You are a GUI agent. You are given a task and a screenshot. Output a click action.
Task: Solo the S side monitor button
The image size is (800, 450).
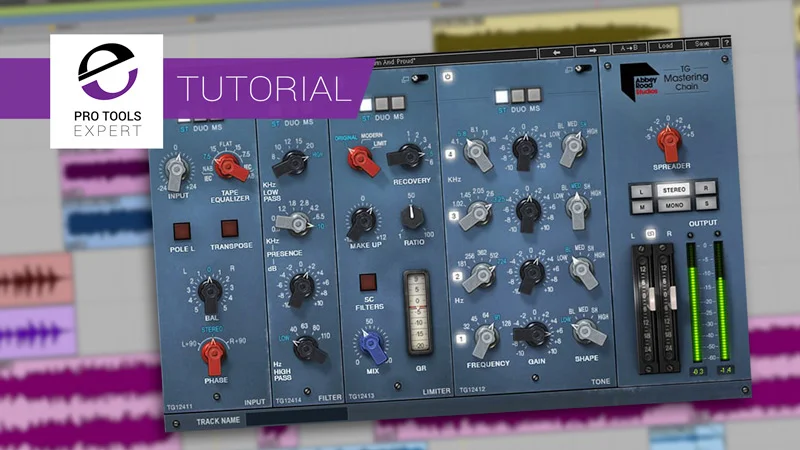pyautogui.click(x=707, y=204)
